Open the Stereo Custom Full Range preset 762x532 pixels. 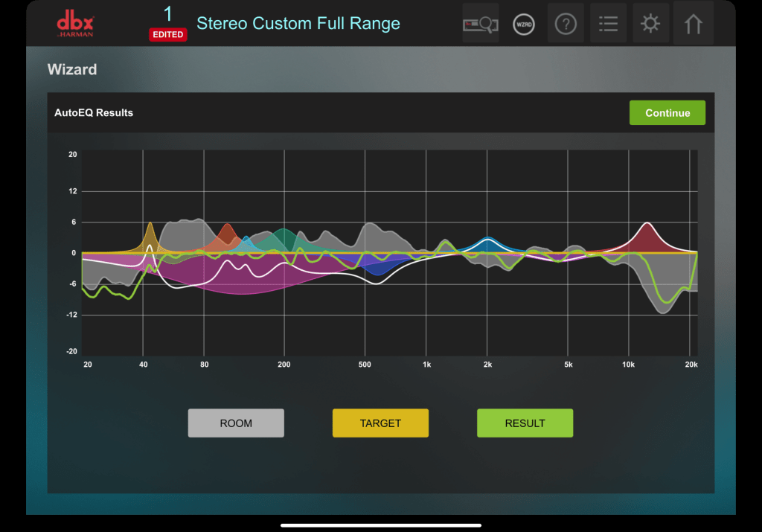tap(298, 23)
